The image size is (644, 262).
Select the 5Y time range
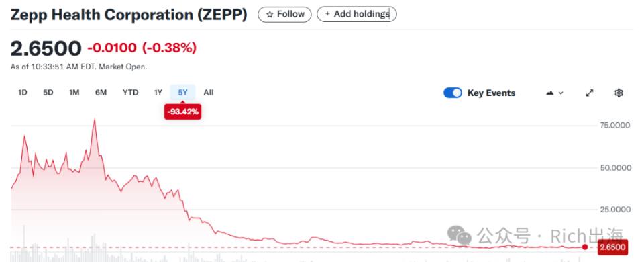point(182,93)
